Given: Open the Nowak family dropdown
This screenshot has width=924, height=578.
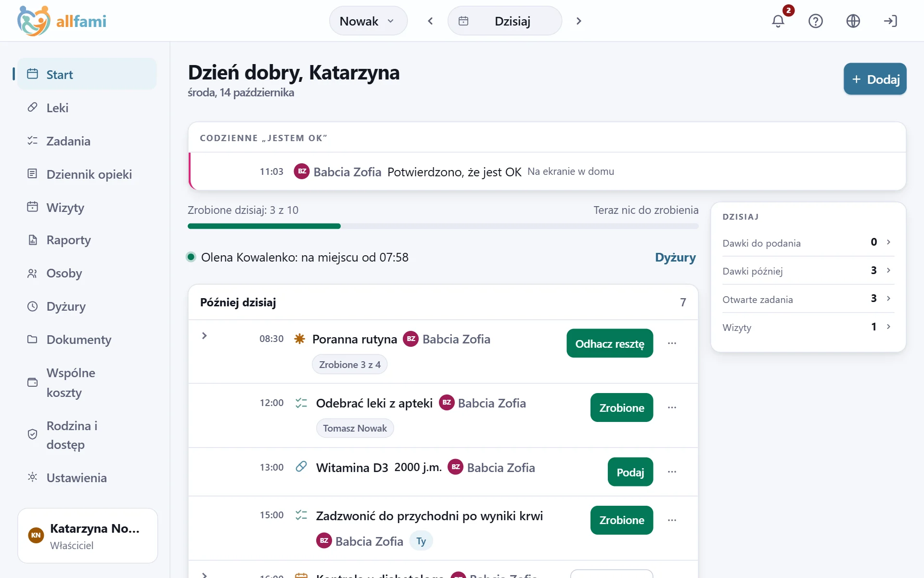Looking at the screenshot, I should [368, 21].
